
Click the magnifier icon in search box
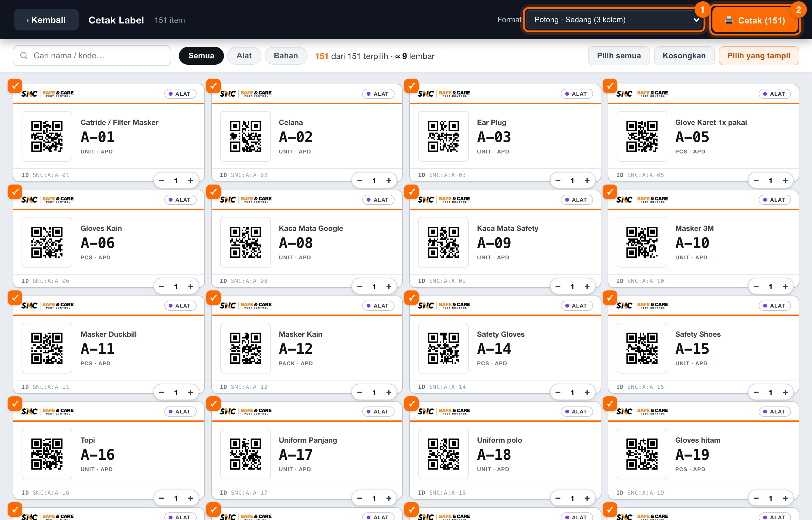pyautogui.click(x=24, y=56)
